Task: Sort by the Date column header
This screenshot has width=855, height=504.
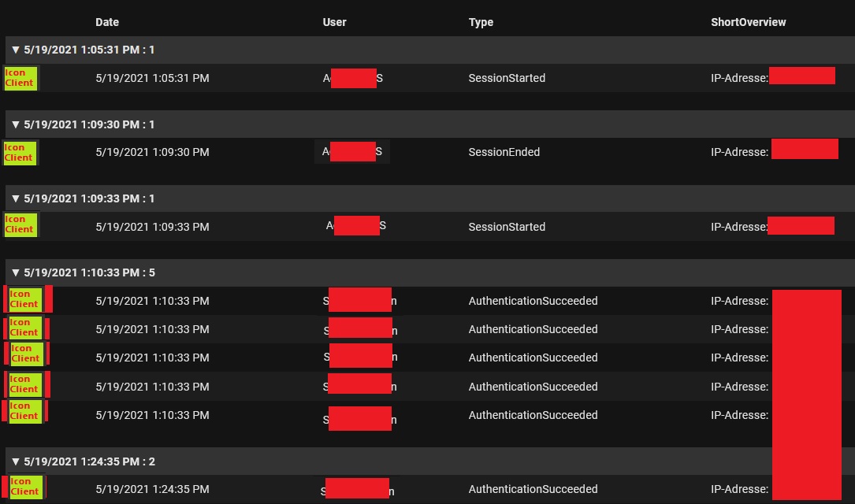Action: 107,22
